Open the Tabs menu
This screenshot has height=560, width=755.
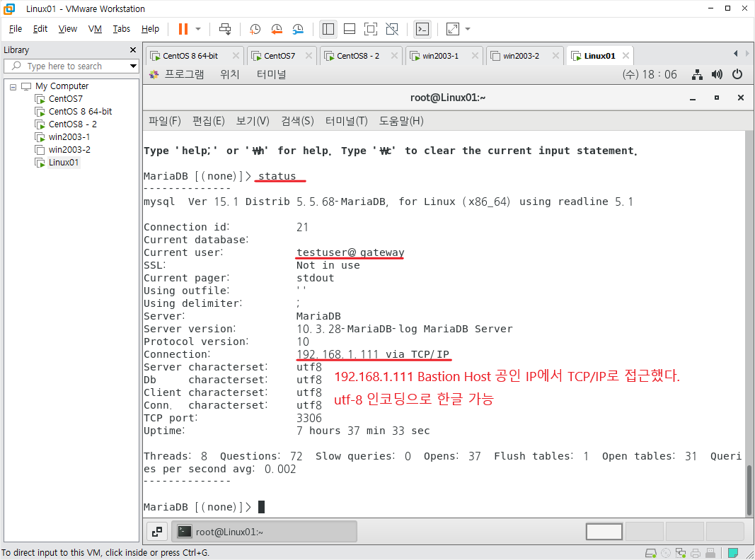point(121,29)
